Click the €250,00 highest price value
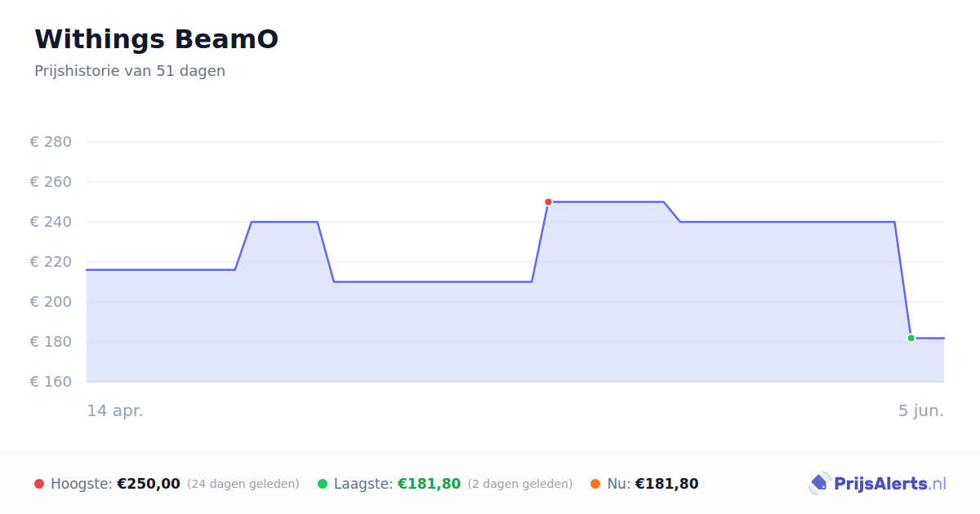The width and height of the screenshot is (980, 514). (149, 484)
